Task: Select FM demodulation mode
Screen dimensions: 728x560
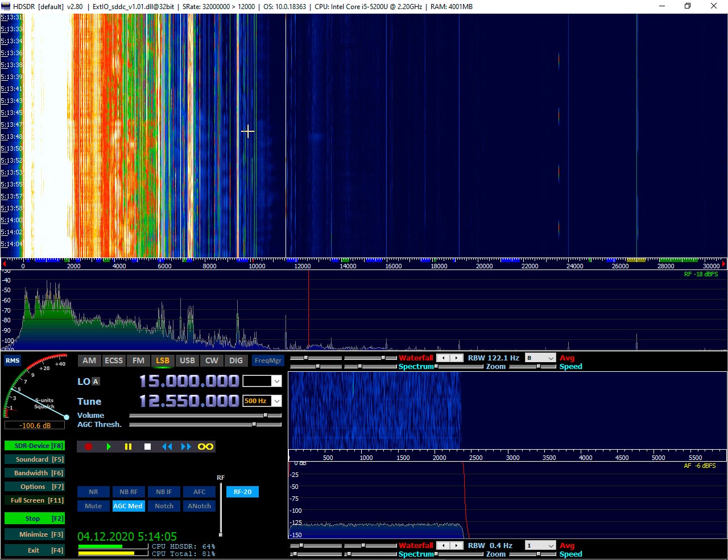Action: coord(138,360)
